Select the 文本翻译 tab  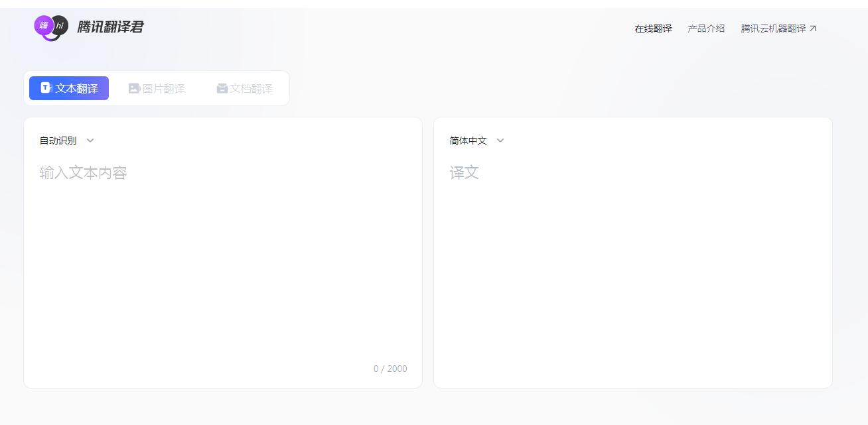[68, 88]
